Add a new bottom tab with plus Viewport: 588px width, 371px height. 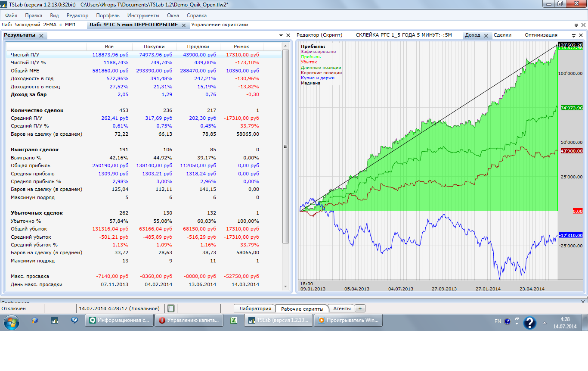[360, 309]
